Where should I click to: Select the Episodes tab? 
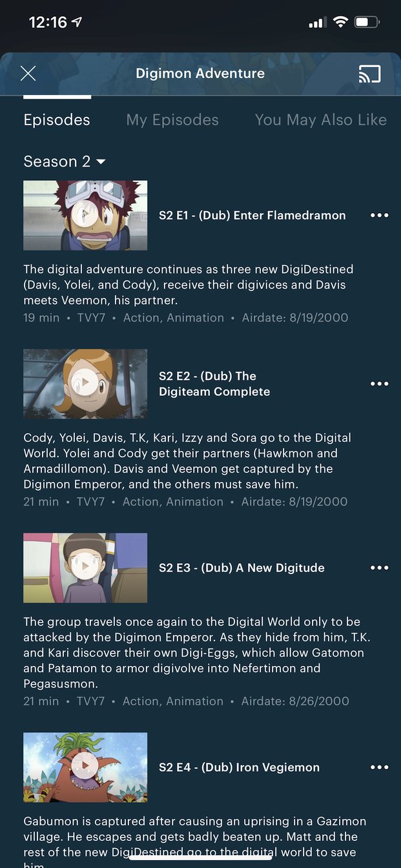click(x=57, y=120)
